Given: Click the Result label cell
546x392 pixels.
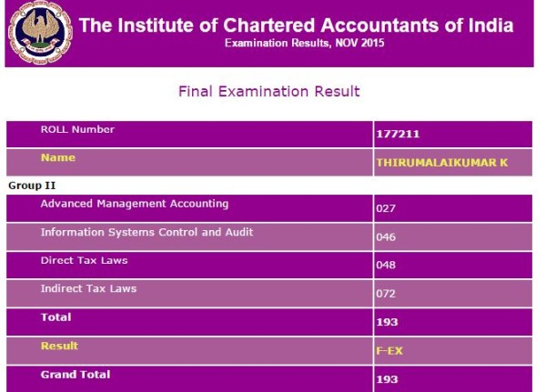Looking at the screenshot, I should point(59,347).
